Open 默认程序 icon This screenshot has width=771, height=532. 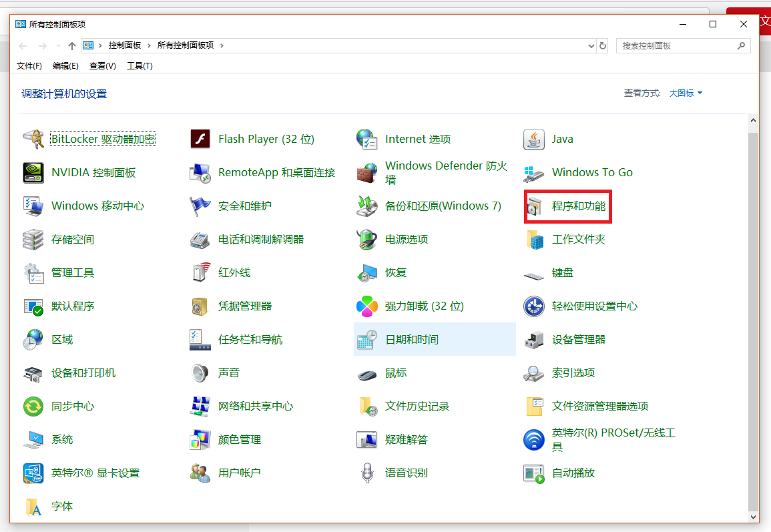(x=33, y=306)
